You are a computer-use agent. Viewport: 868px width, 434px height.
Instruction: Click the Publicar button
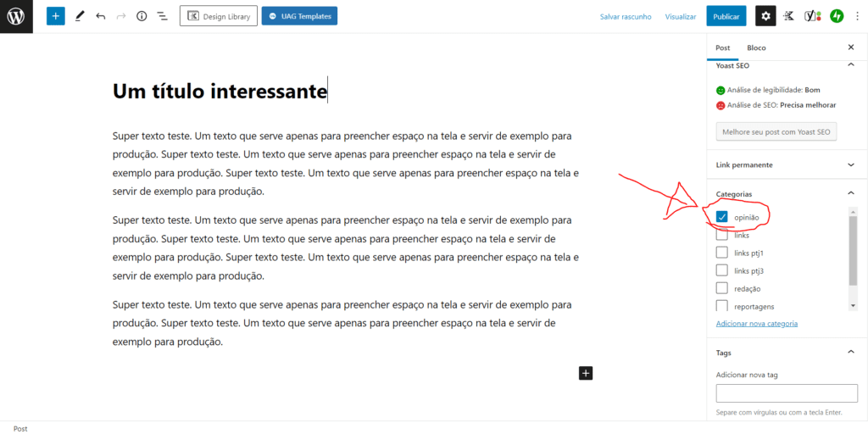(x=726, y=16)
